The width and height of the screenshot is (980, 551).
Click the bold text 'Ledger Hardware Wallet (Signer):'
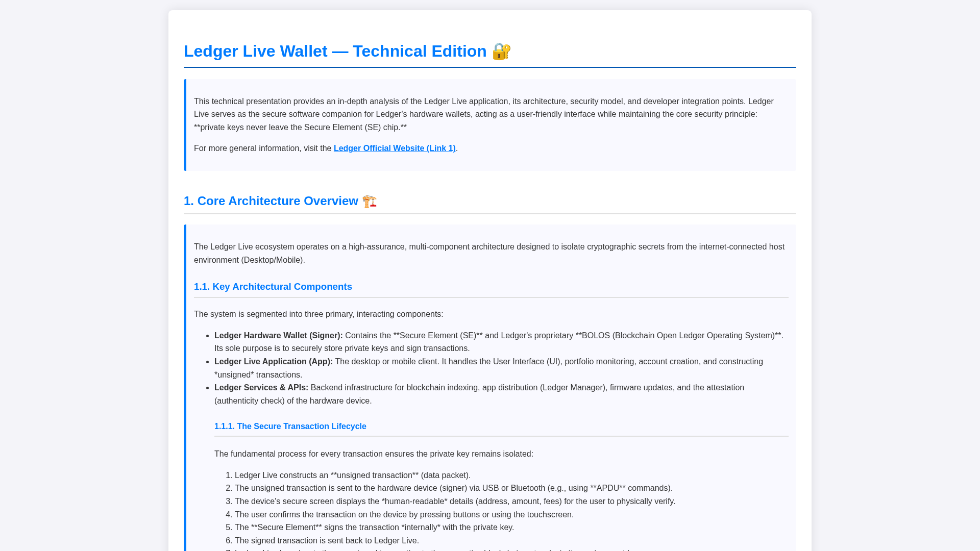(x=279, y=336)
